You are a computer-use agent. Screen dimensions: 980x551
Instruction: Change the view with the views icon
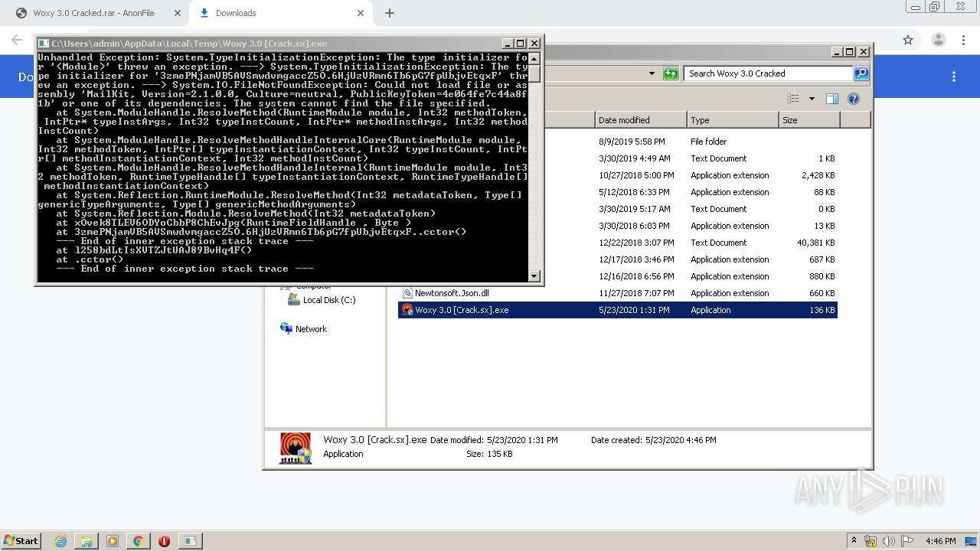click(x=793, y=99)
